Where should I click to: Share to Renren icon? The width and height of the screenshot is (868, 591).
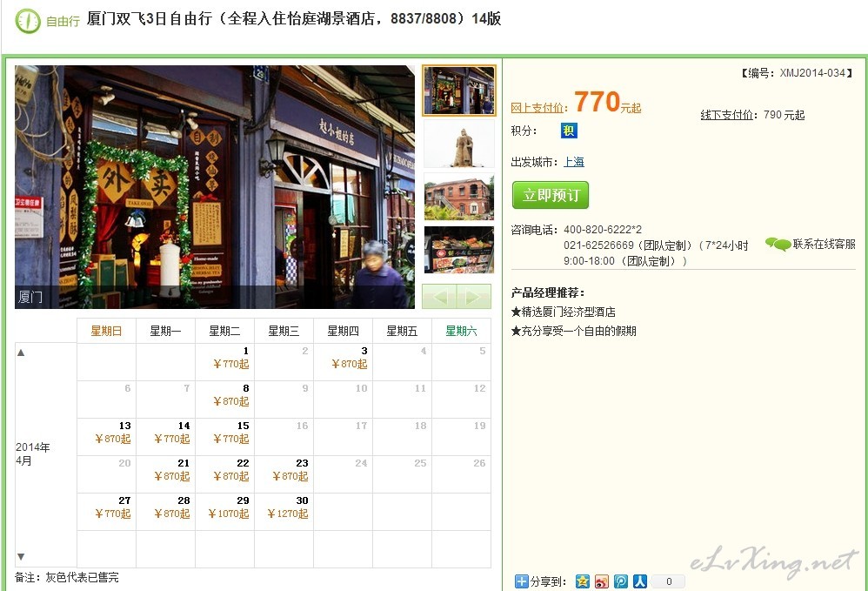[x=640, y=581]
